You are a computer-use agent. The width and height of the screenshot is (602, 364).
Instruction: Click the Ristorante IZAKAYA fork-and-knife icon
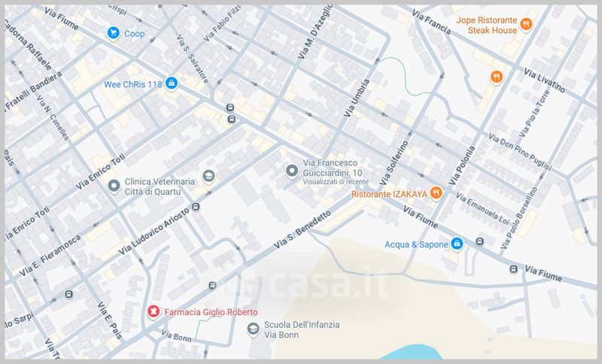[436, 193]
